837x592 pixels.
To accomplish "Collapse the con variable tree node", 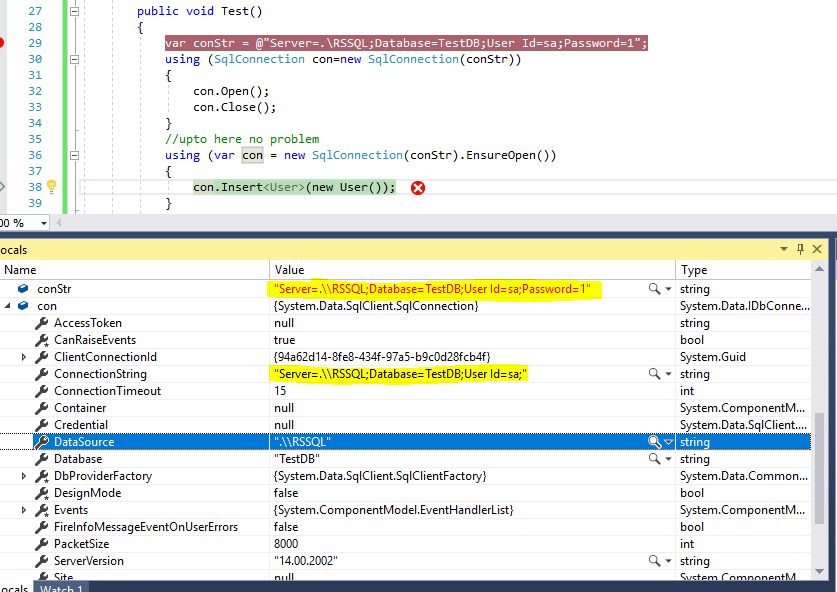I will coord(9,305).
